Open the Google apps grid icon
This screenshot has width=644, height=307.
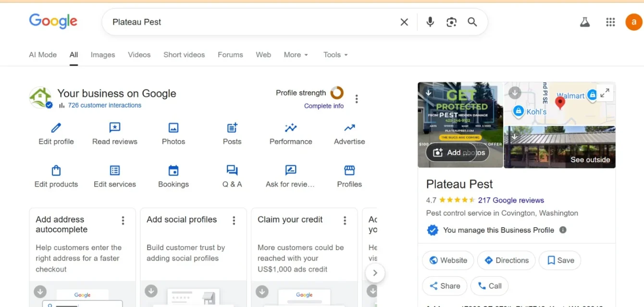point(610,22)
